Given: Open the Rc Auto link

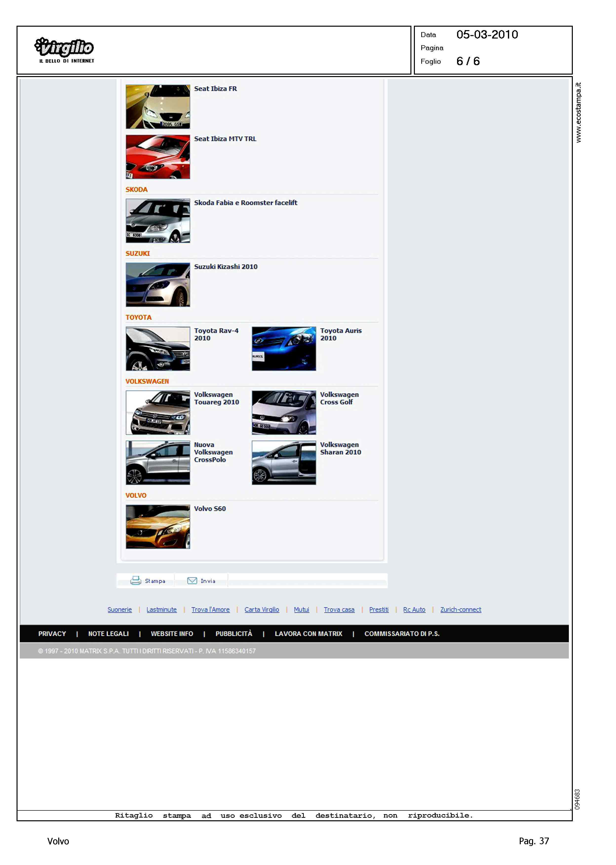Looking at the screenshot, I should click(414, 609).
